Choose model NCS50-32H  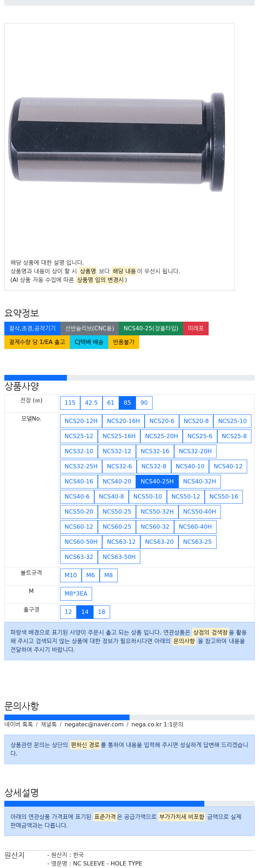tap(157, 512)
